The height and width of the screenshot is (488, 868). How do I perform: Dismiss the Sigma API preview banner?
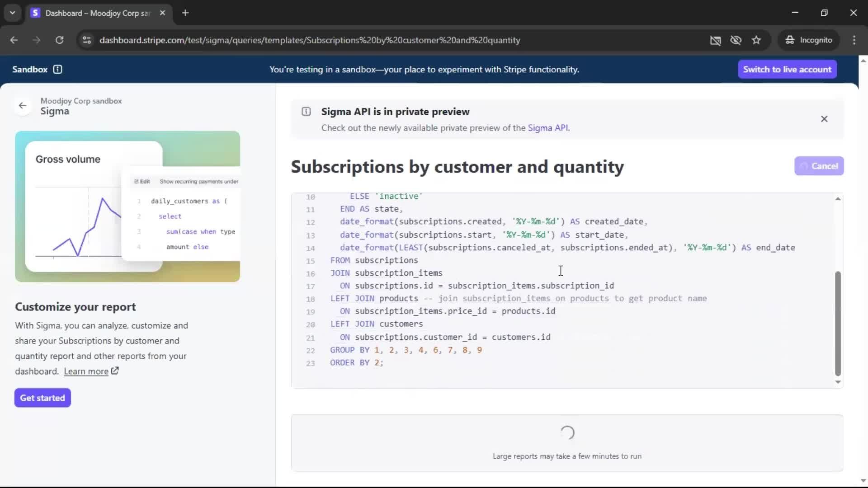pyautogui.click(x=824, y=119)
